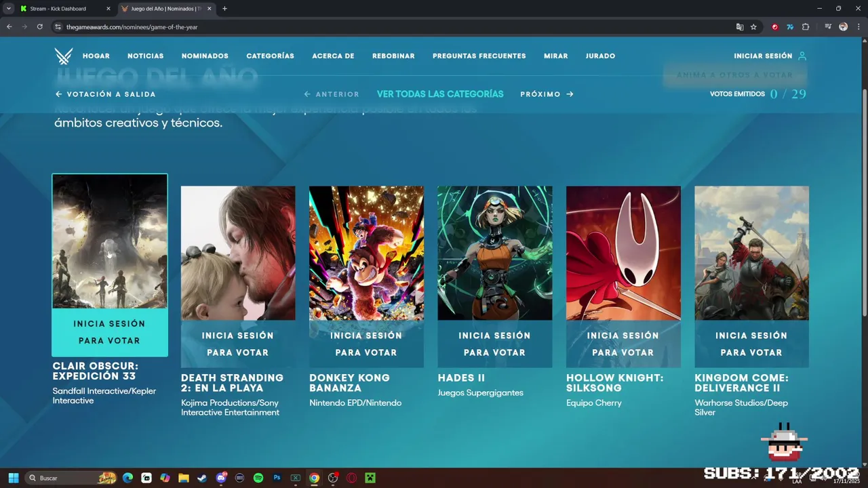Open the NOTICIAS menu item
Image resolution: width=868 pixels, height=488 pixels.
145,56
